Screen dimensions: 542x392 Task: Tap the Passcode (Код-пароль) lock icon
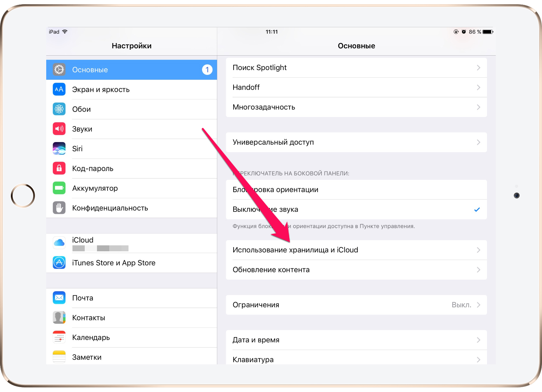(59, 168)
